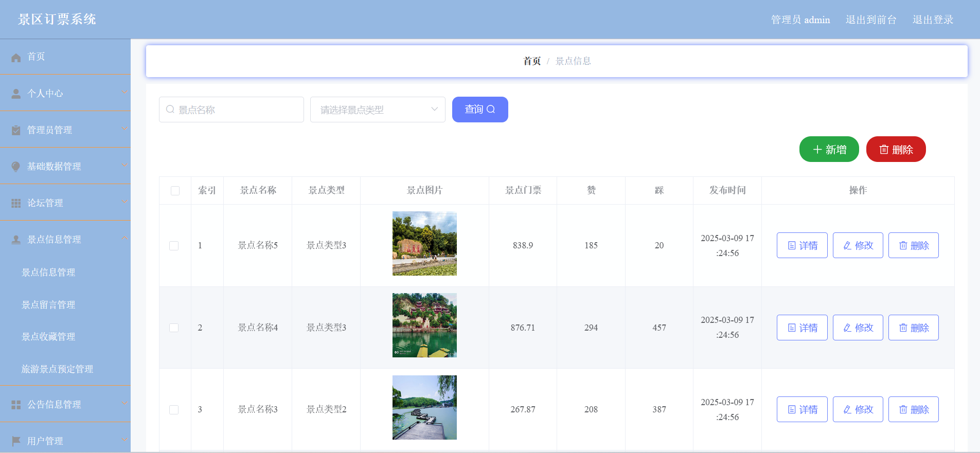Expand 论坛管理 menu with its chevron
This screenshot has height=453, width=980.
pos(124,202)
